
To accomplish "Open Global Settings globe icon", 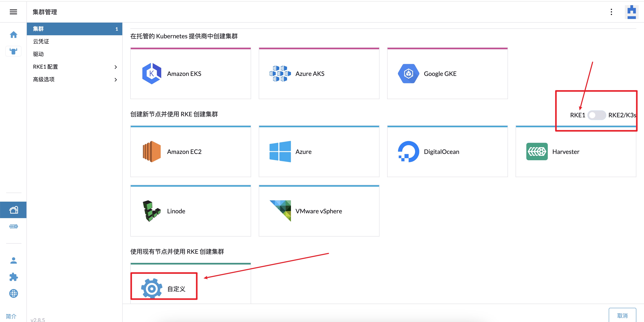I will (13, 293).
